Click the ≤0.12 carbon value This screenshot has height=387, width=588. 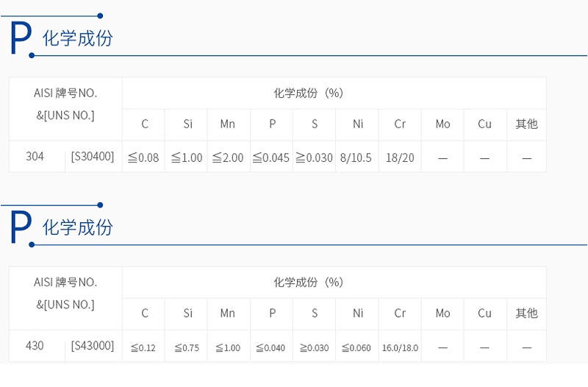tap(143, 347)
